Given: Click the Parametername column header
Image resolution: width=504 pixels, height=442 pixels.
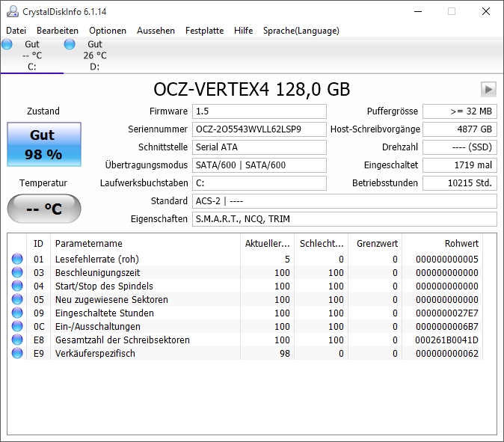Looking at the screenshot, I should 145,243.
